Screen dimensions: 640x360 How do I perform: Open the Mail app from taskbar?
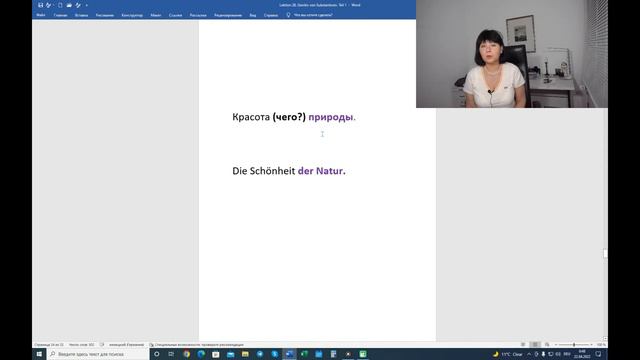(x=231, y=354)
